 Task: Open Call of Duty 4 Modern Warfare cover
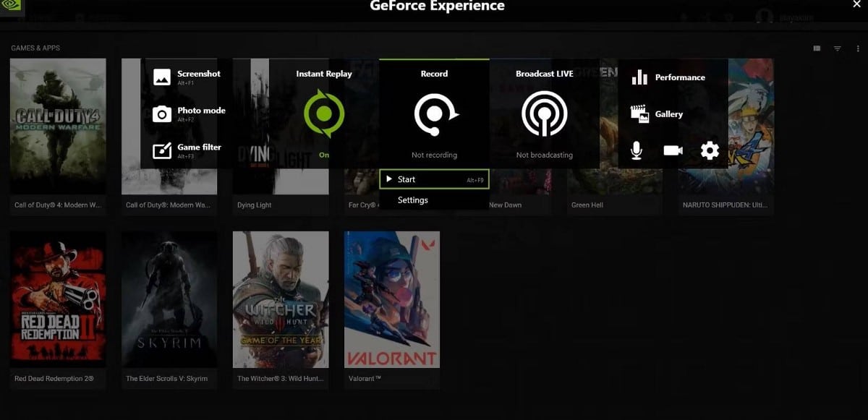tap(58, 127)
